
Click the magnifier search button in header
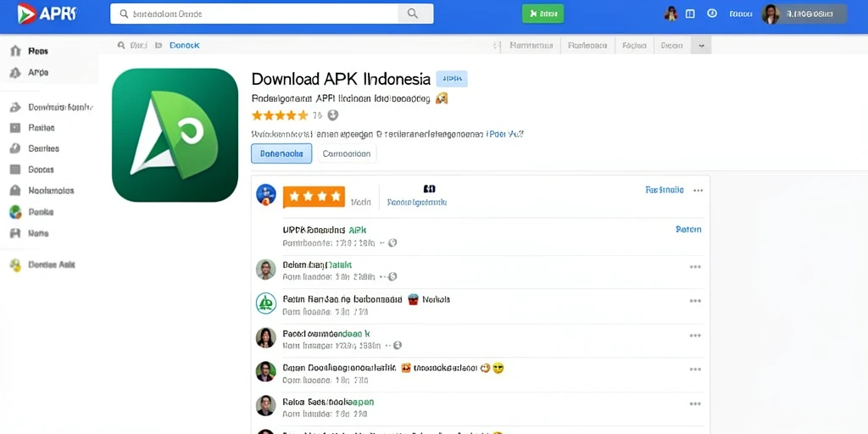[x=415, y=14]
